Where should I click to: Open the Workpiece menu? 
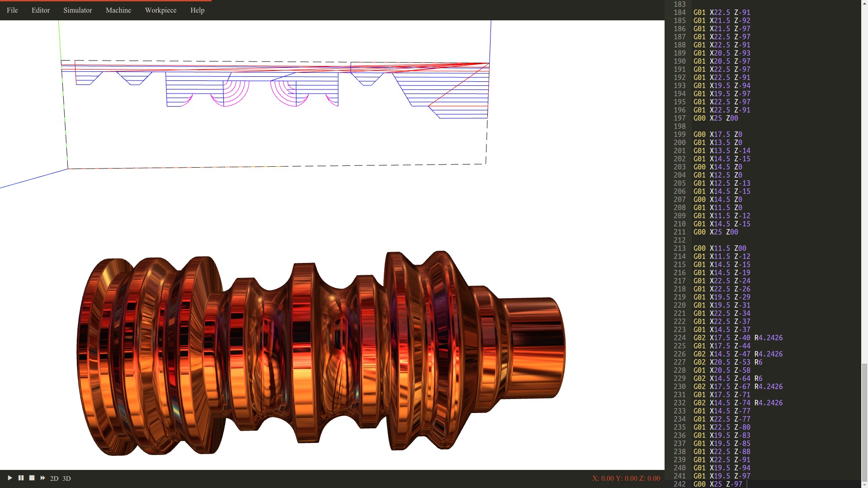coord(160,10)
